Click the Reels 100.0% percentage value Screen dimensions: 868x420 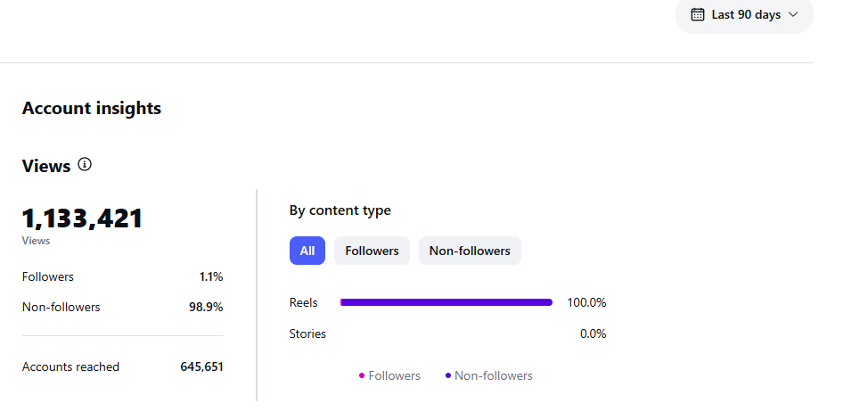[586, 302]
